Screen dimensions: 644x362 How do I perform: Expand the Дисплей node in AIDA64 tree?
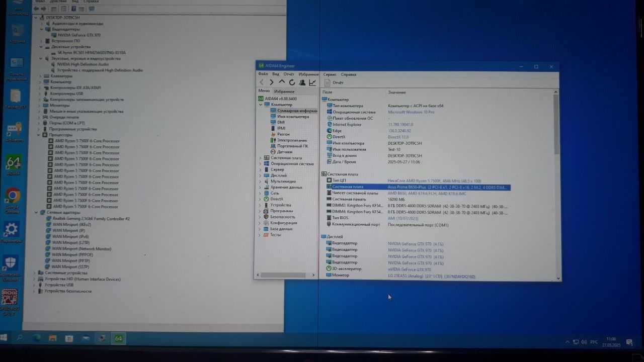point(261,175)
